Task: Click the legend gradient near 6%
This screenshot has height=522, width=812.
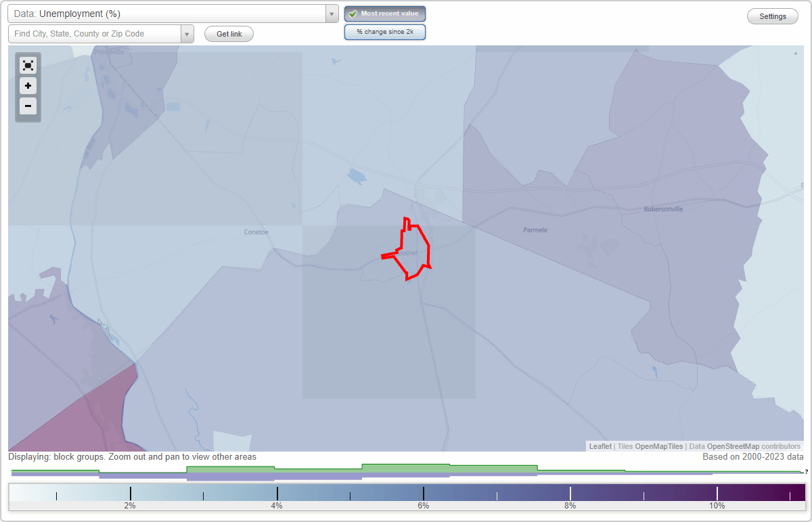Action: point(423,493)
